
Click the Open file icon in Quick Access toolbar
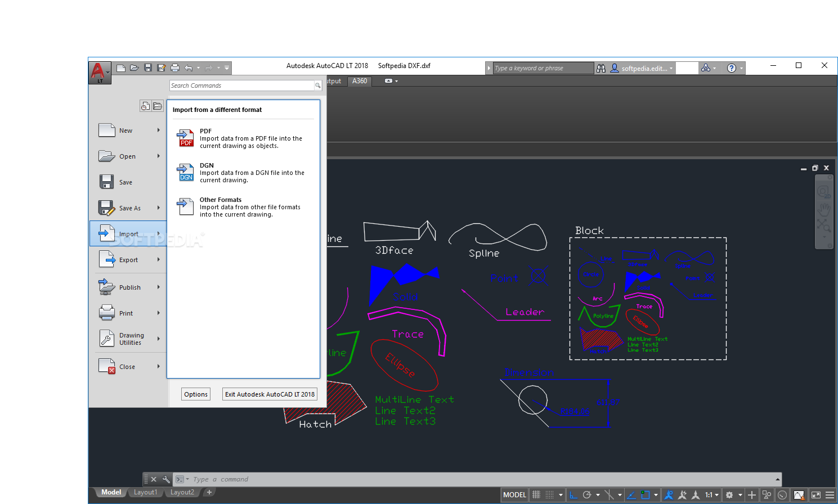click(x=135, y=68)
